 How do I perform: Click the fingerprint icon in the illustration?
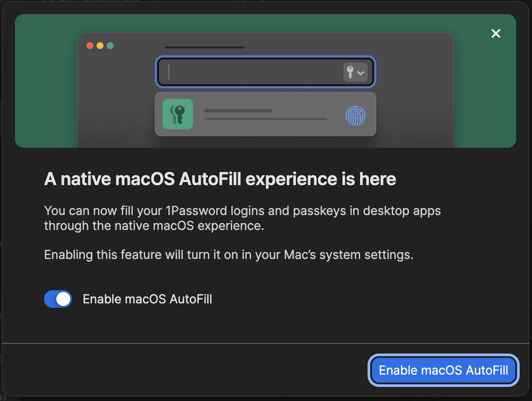tap(355, 116)
